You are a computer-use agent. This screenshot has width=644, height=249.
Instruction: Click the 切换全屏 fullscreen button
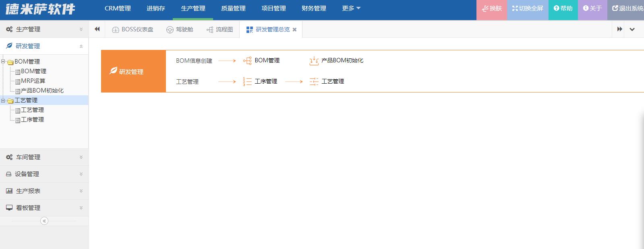pyautogui.click(x=528, y=8)
